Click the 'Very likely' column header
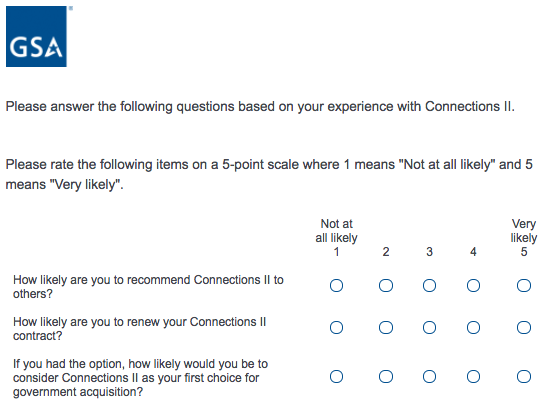551x408 pixels. tap(524, 238)
